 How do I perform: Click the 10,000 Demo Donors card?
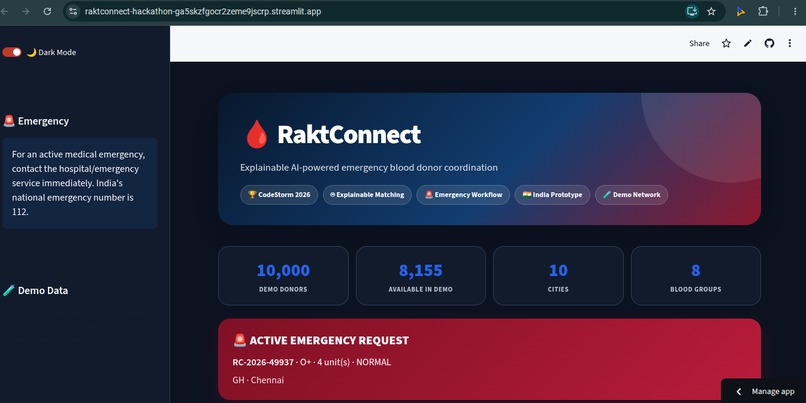click(283, 276)
